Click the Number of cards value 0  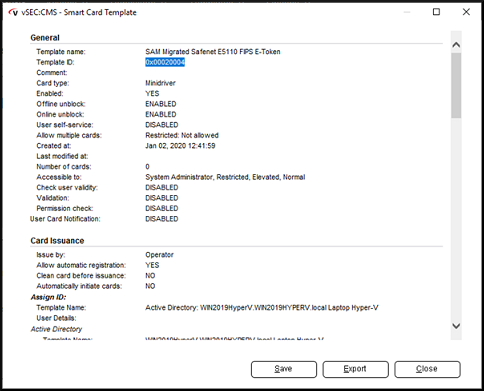(x=147, y=167)
